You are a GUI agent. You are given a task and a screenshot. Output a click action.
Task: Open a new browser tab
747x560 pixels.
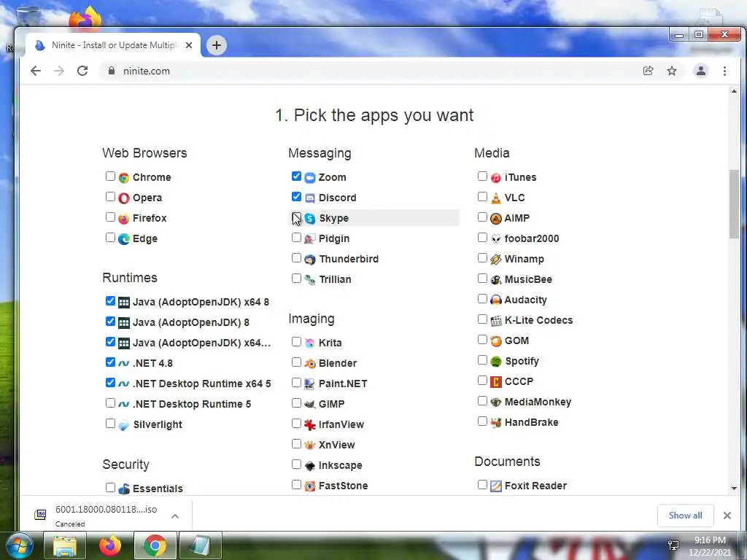(x=216, y=45)
